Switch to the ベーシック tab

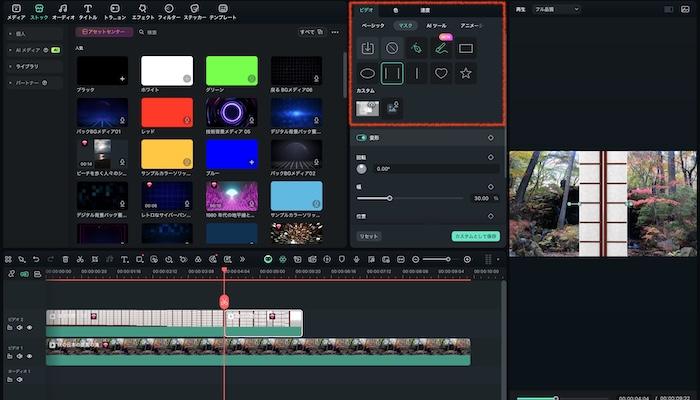click(372, 25)
